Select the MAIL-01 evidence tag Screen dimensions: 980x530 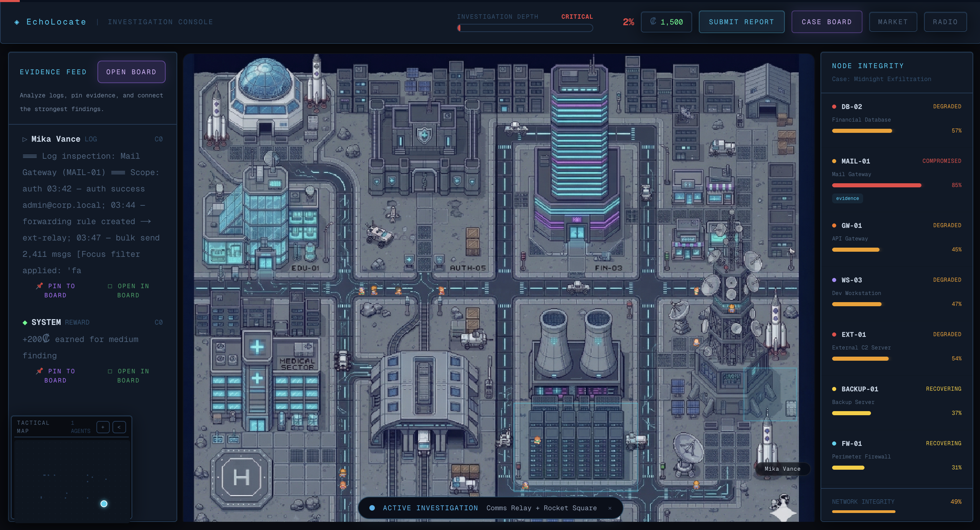847,199
